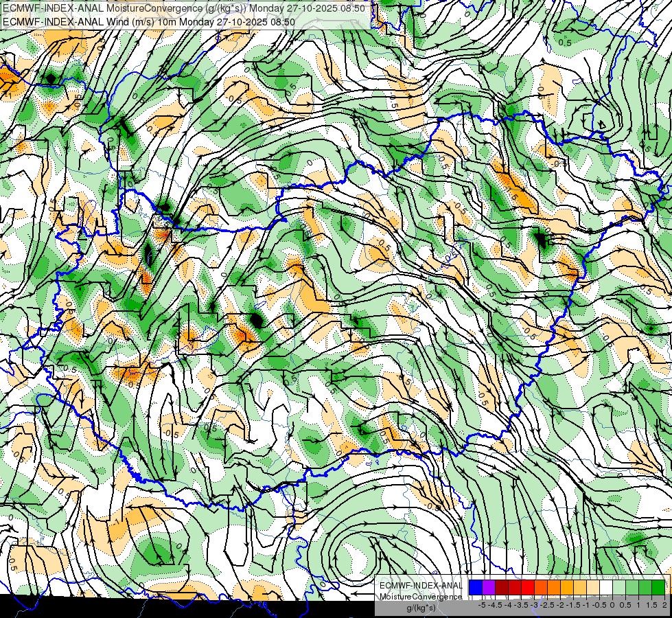Choose the amber swatch between -2 and -1.5
672x618 pixels.
[x=567, y=588]
